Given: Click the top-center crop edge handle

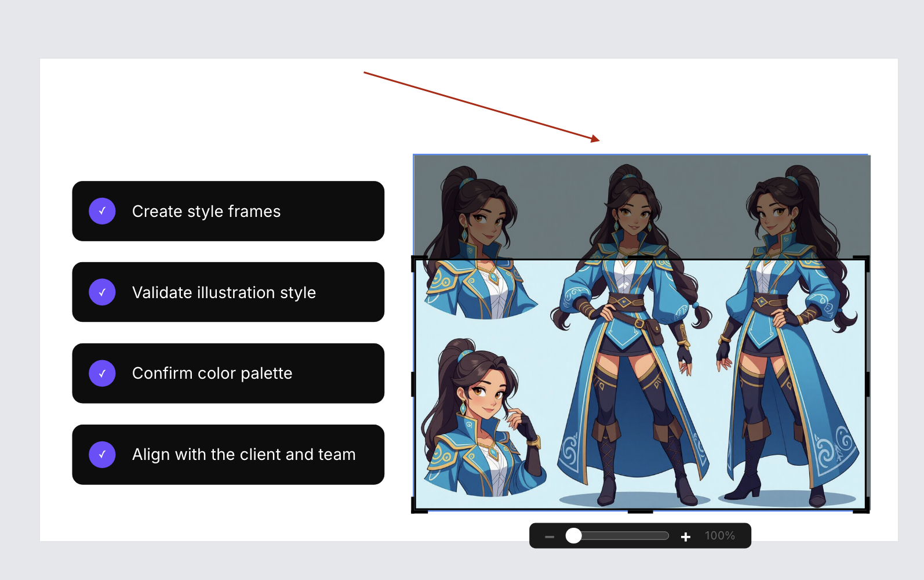Looking at the screenshot, I should click(641, 258).
